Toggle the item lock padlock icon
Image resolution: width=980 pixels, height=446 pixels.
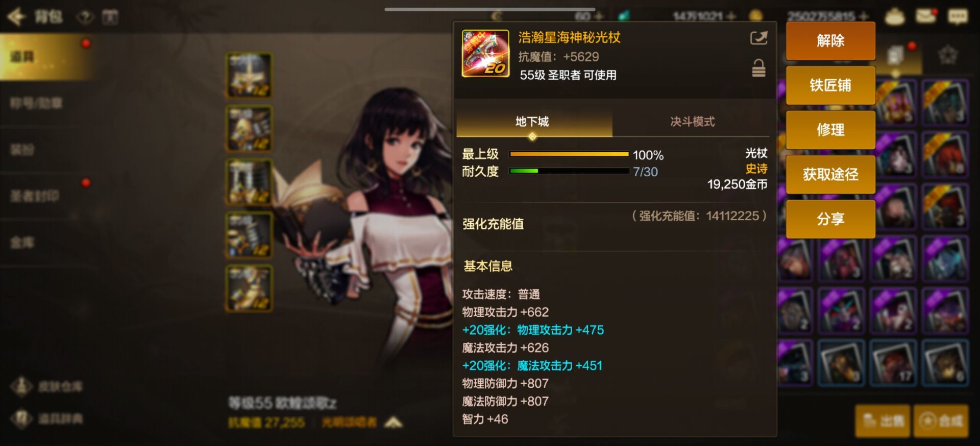(x=758, y=68)
